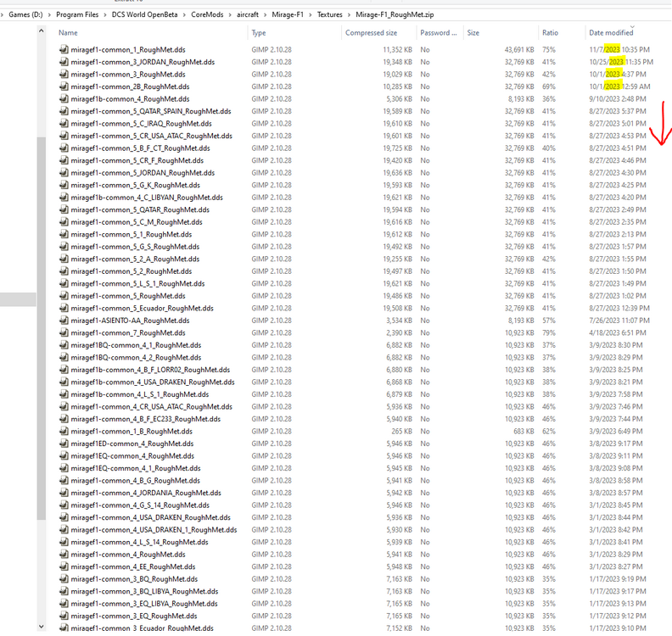The height and width of the screenshot is (636, 672).
Task: Go to Program Files breadcrumb
Action: pyautogui.click(x=77, y=14)
